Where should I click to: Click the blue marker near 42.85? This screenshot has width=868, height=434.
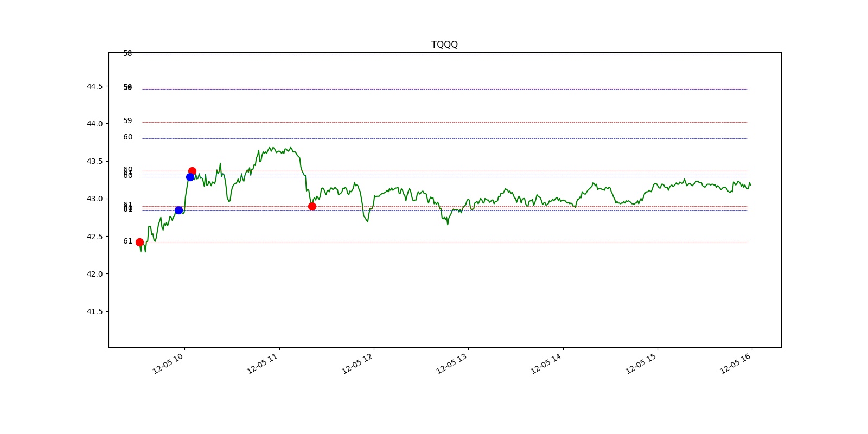tap(178, 210)
